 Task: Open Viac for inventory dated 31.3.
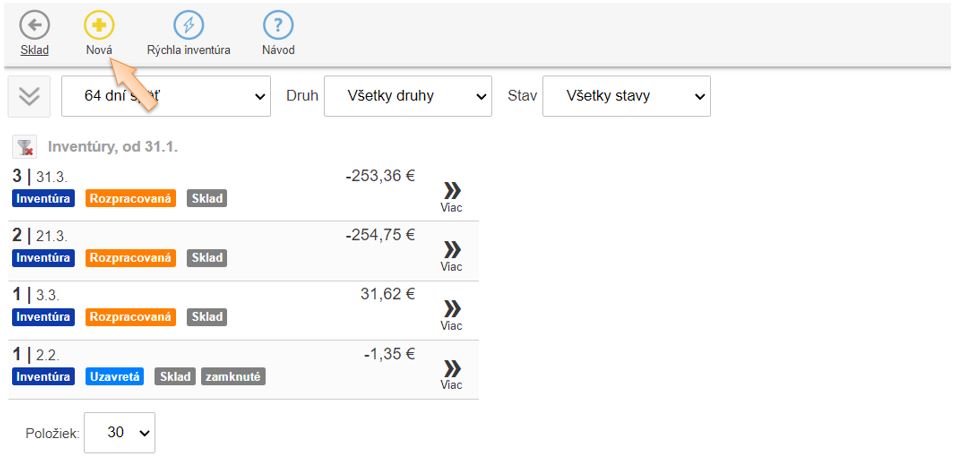click(451, 196)
